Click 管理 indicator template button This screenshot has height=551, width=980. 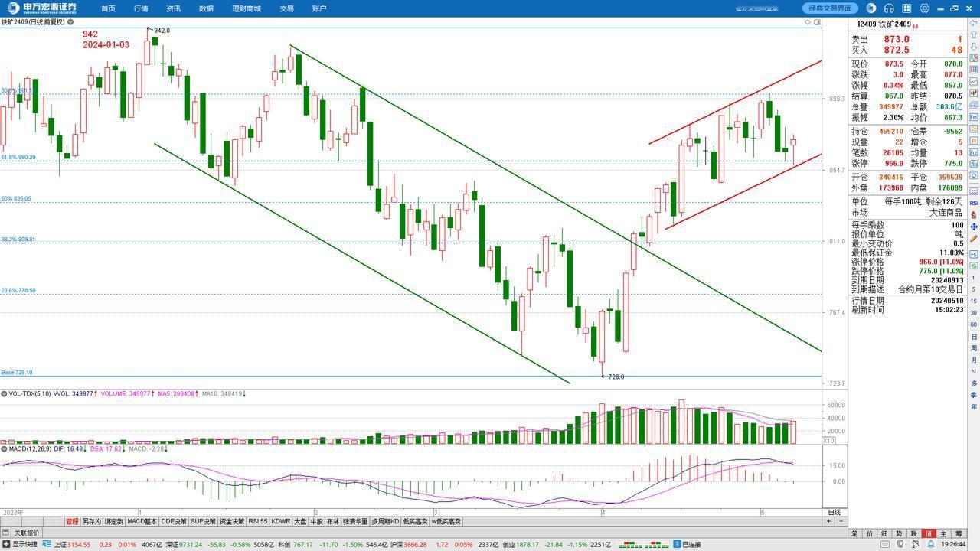click(x=72, y=521)
